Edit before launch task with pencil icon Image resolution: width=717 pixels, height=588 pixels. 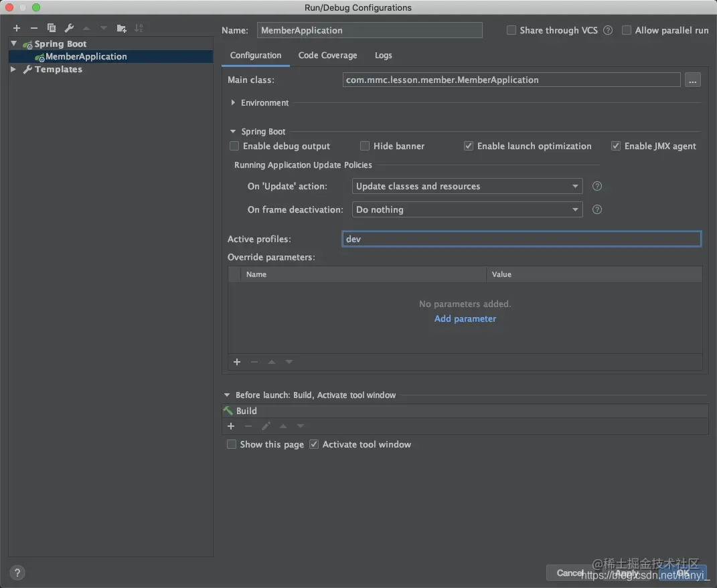266,426
